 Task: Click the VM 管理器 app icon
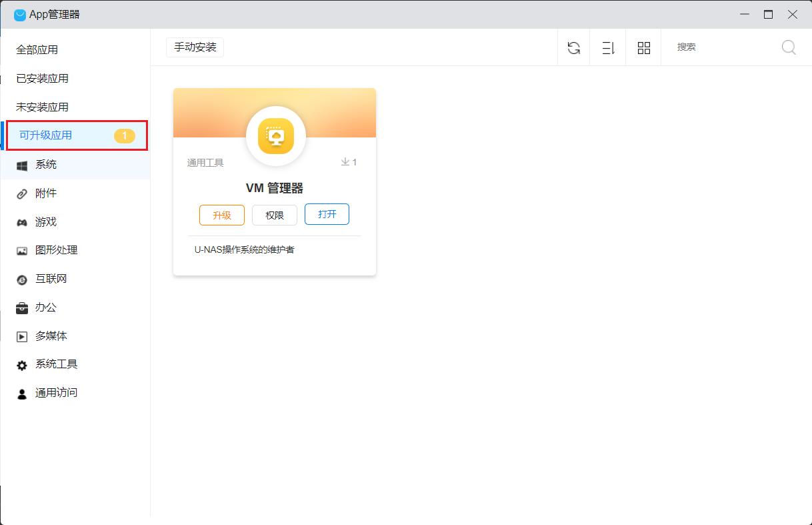[x=275, y=136]
